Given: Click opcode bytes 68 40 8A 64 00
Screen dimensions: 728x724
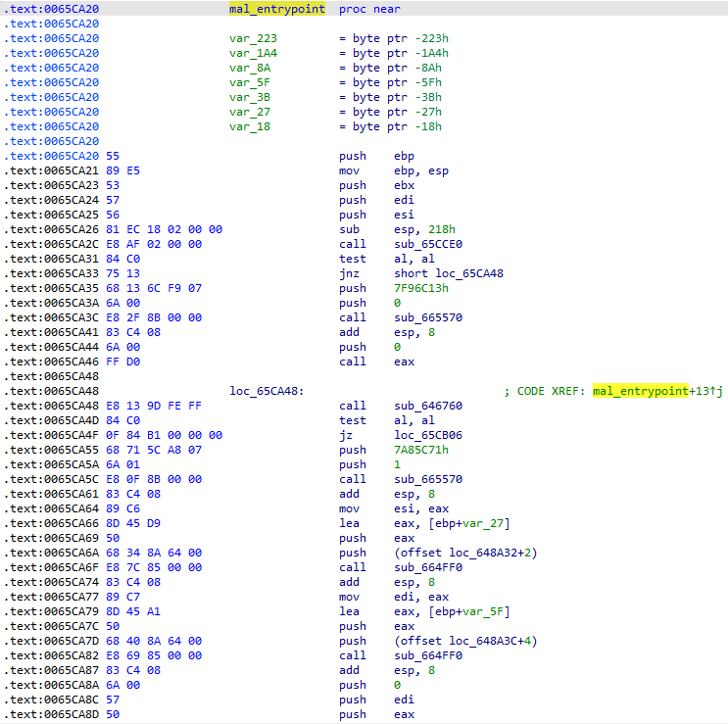Looking at the screenshot, I should coord(154,641).
